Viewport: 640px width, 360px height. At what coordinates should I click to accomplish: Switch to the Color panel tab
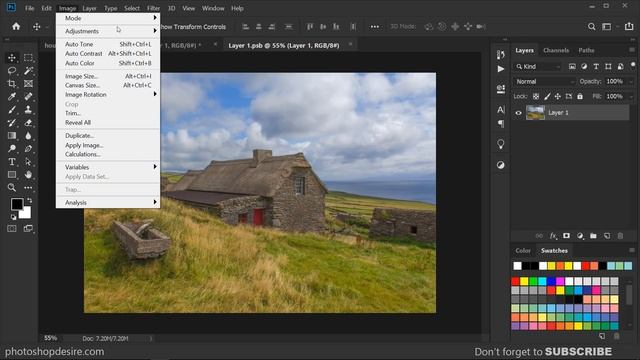(523, 251)
